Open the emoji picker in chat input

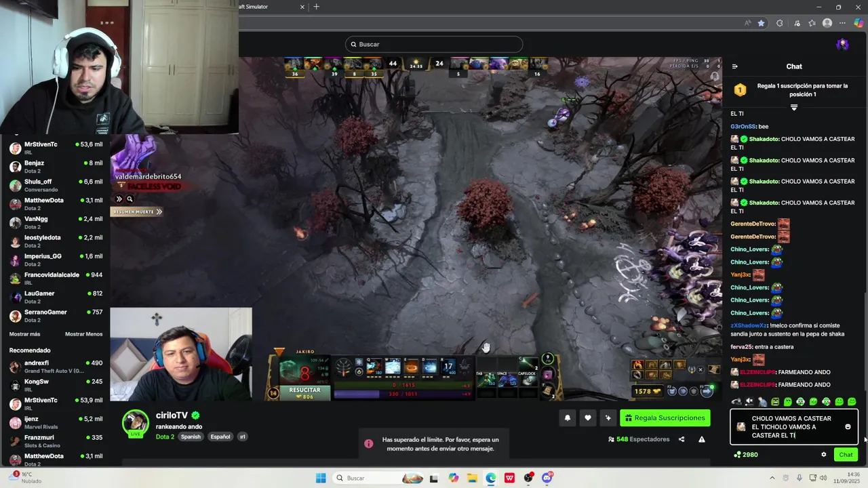pyautogui.click(x=848, y=427)
